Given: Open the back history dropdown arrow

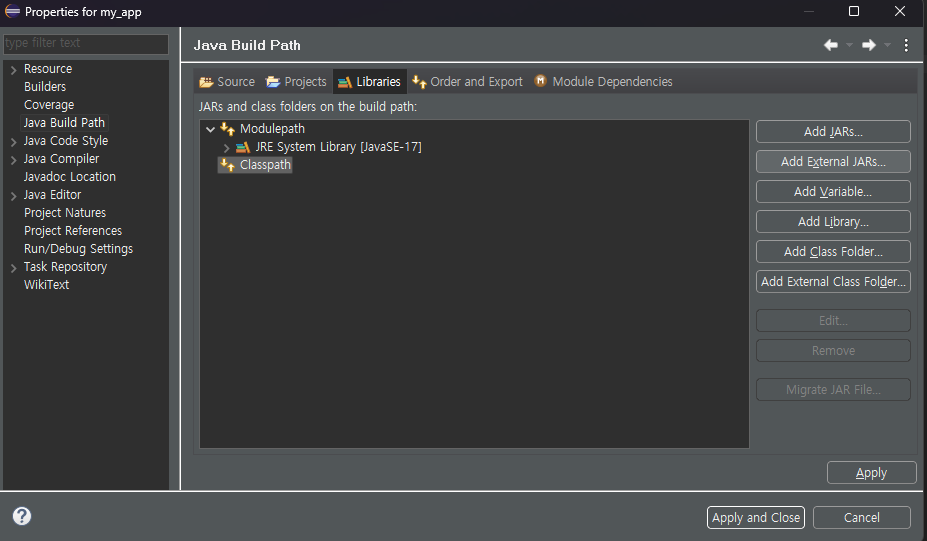Looking at the screenshot, I should [850, 45].
